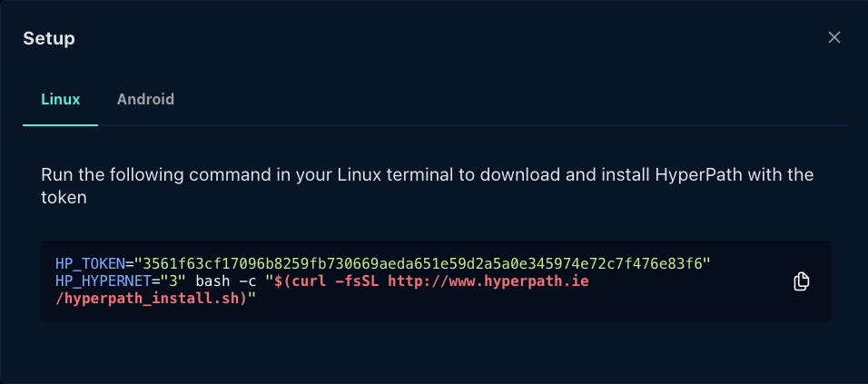Click the "3" hypernet value

(x=174, y=281)
